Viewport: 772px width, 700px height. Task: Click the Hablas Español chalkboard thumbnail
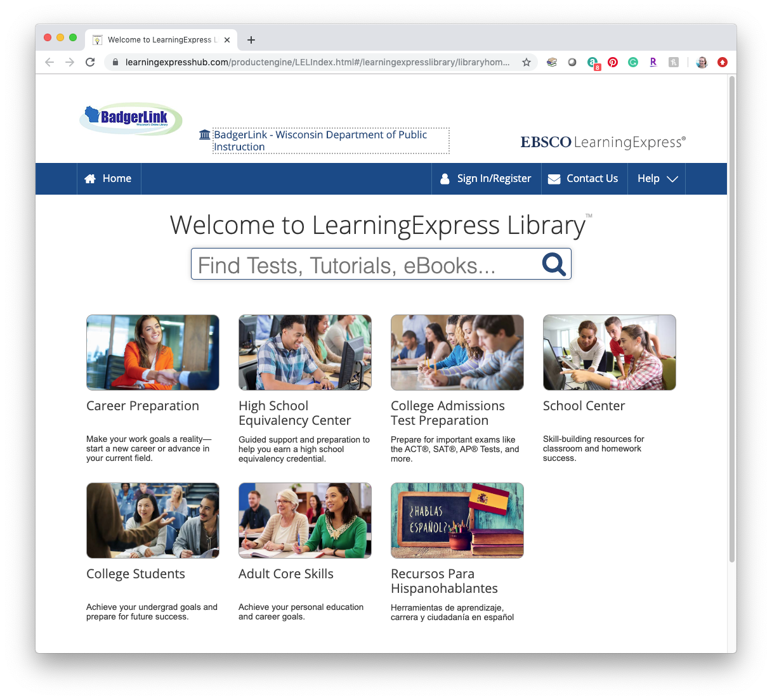pos(457,521)
